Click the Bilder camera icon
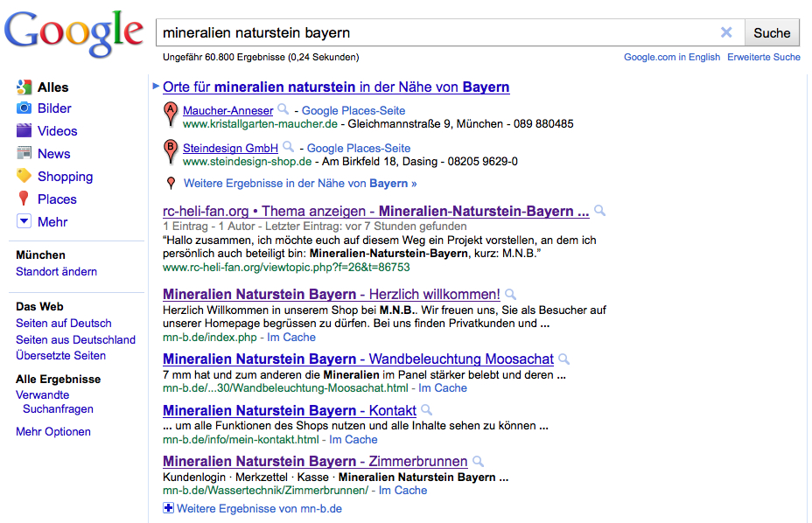Viewport: 812px width, 523px height. [24, 108]
